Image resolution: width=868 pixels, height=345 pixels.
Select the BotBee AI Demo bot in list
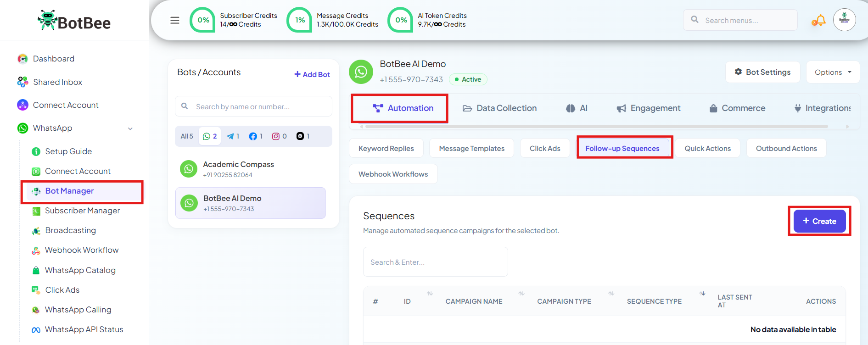[251, 203]
